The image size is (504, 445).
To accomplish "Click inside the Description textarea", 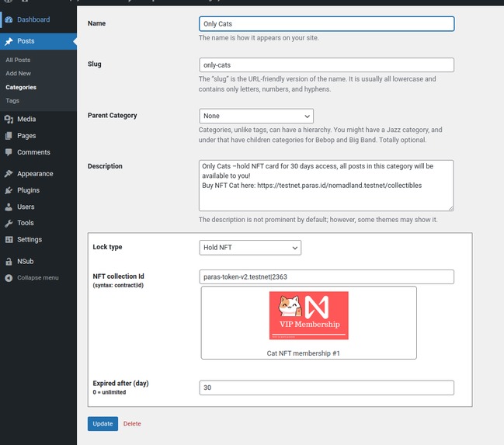I will (x=326, y=186).
